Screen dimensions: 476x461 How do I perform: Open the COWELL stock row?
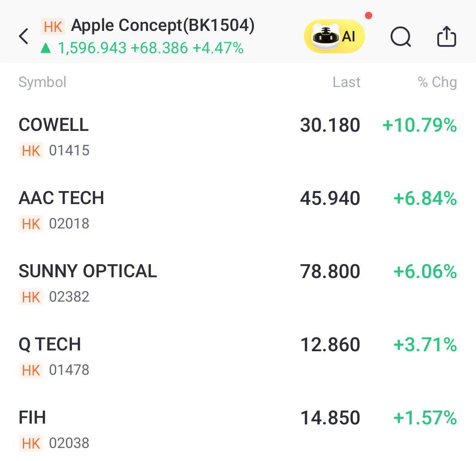coord(238,137)
